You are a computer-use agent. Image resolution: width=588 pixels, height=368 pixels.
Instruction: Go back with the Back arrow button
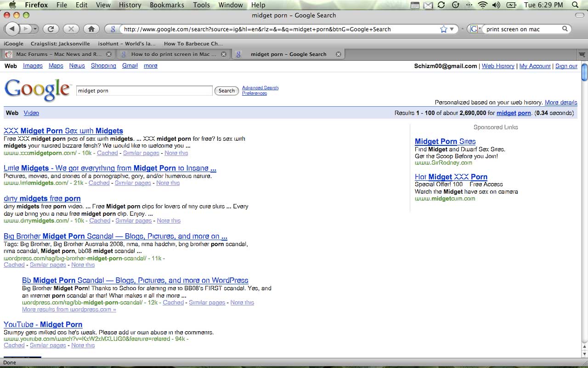pyautogui.click(x=11, y=29)
